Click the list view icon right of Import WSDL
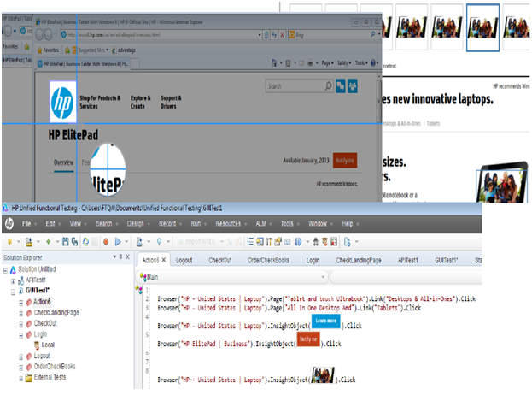The height and width of the screenshot is (395, 532). coord(250,241)
